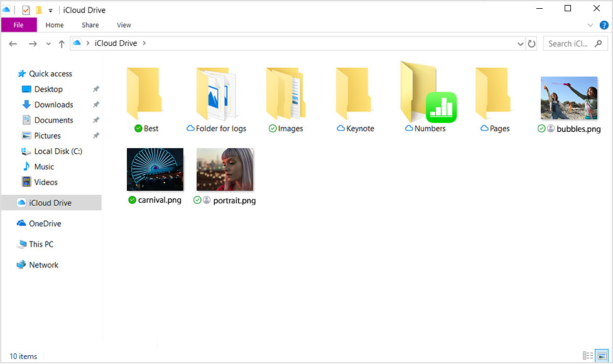Select the carnival.png thumbnail
The height and width of the screenshot is (364, 613).
click(155, 169)
